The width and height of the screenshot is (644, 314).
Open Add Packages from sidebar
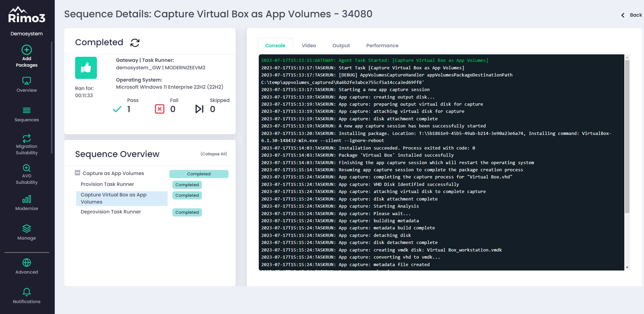click(27, 56)
